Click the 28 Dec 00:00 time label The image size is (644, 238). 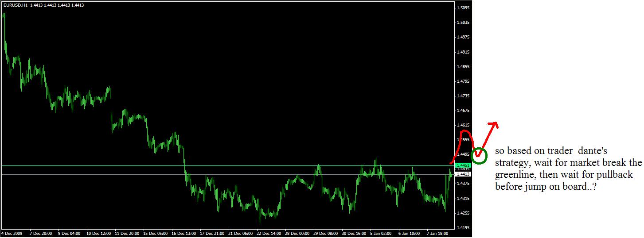[297, 233]
